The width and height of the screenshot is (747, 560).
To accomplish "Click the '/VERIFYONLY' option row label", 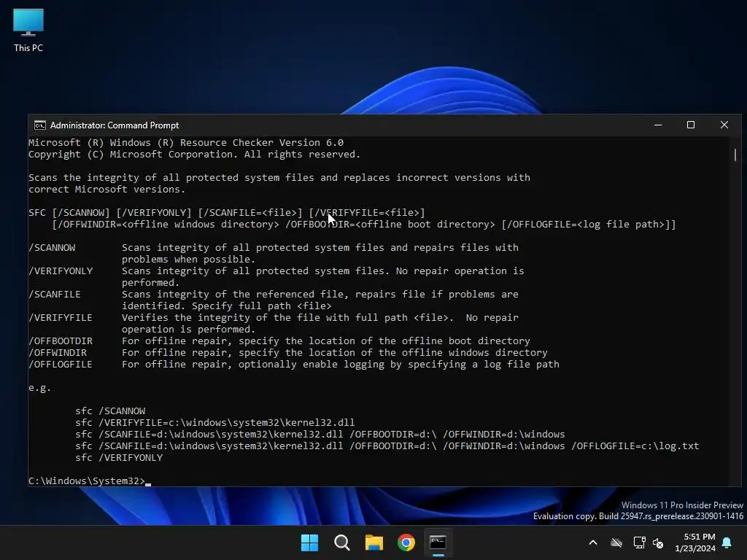I will coord(61,271).
